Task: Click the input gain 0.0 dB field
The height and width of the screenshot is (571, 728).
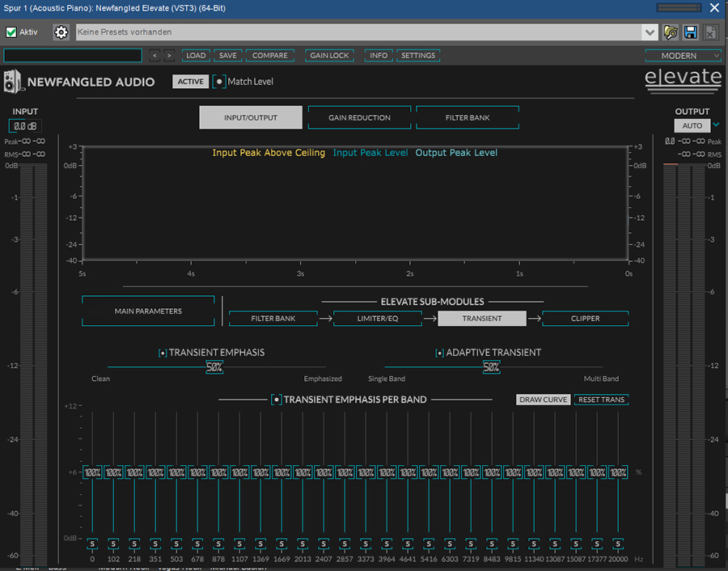Action: 25,126
